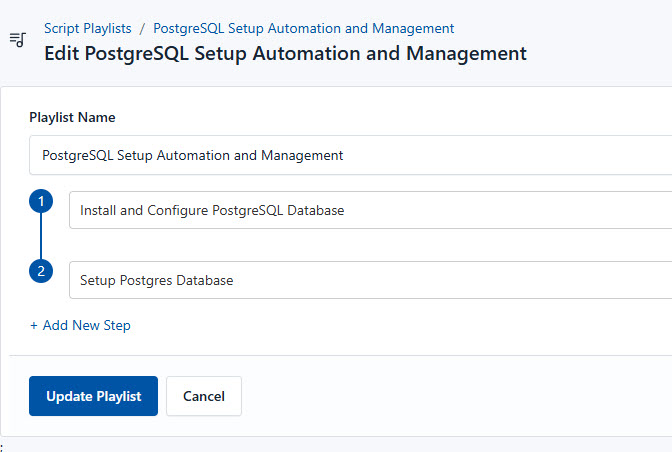
Task: Open the Script Playlists breadcrumb link
Action: [88, 28]
